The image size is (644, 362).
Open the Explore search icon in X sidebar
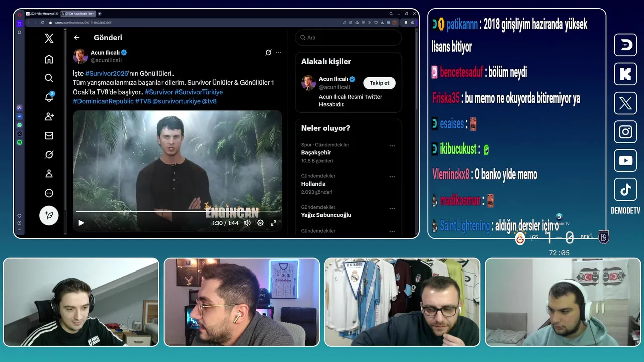pyautogui.click(x=49, y=78)
